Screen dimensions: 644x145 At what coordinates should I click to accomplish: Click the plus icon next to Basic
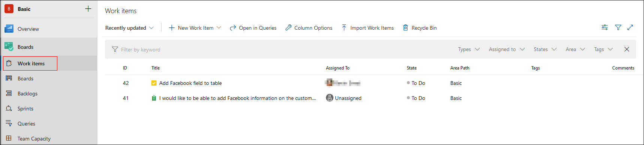[x=88, y=9]
